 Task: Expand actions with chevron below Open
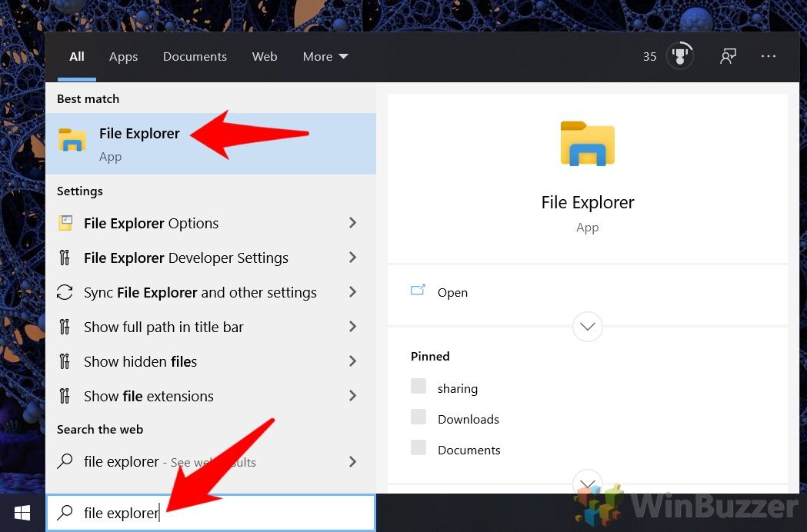[588, 327]
